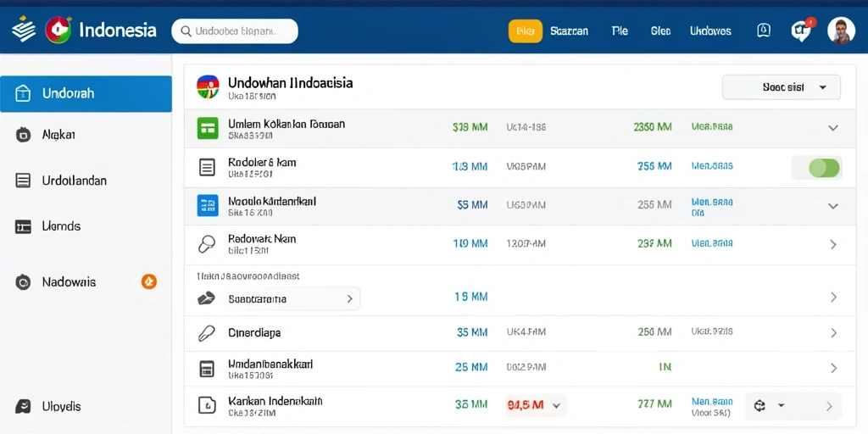Viewport: 868px width, 434px height.
Task: Open the File header menu item
Action: click(620, 31)
